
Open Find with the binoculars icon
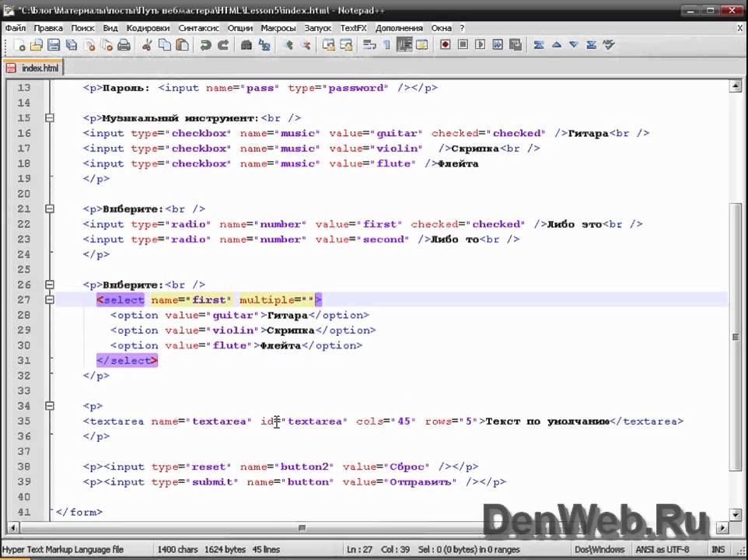[246, 45]
